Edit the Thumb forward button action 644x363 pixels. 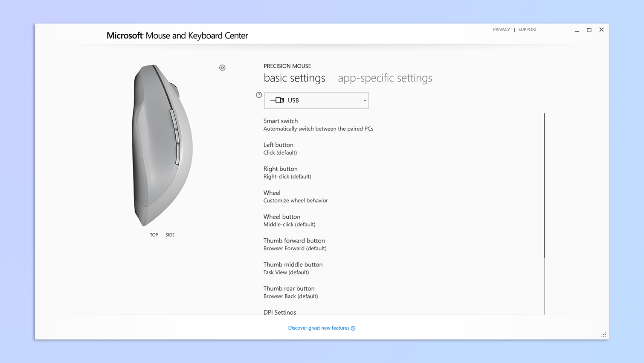coord(294,244)
